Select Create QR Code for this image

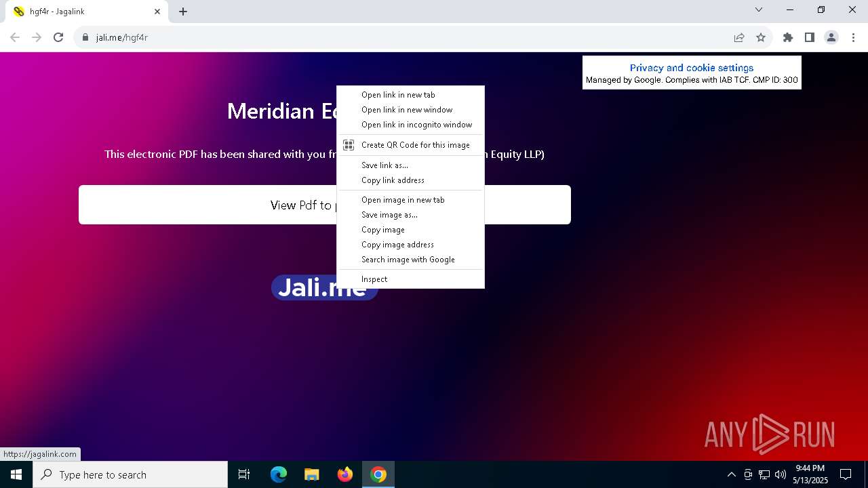click(411, 145)
